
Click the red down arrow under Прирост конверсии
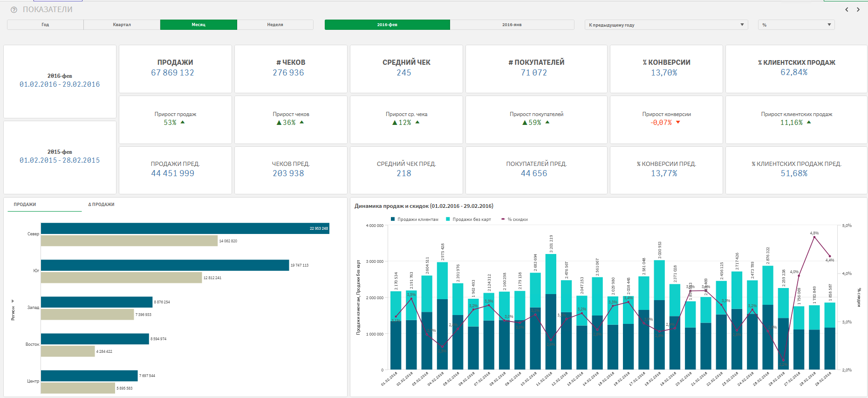pyautogui.click(x=678, y=123)
